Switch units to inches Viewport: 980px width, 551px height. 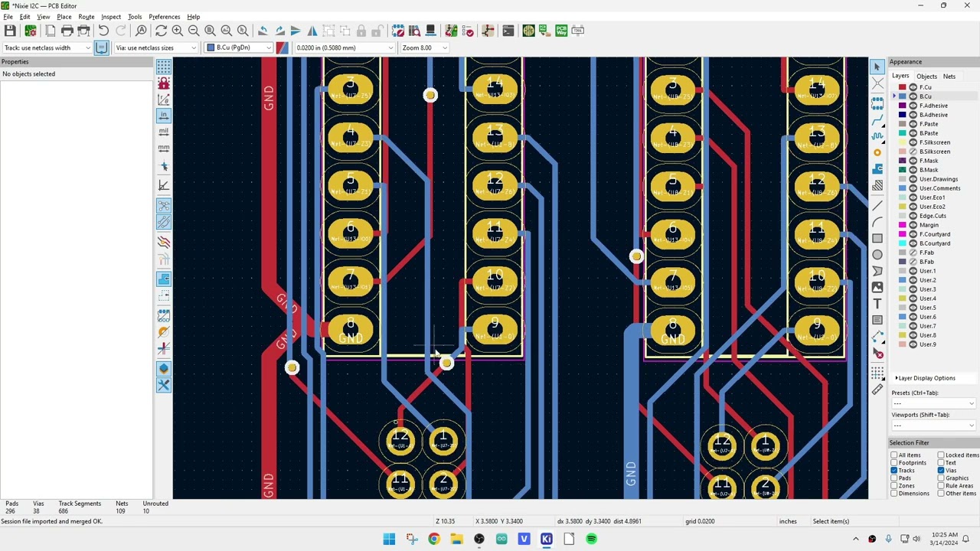click(x=164, y=115)
